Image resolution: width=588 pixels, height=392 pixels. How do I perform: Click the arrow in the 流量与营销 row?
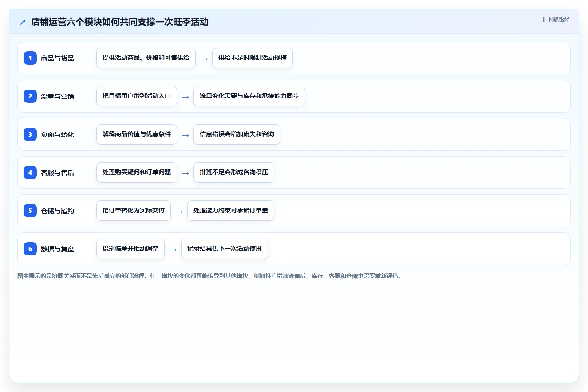(x=185, y=97)
